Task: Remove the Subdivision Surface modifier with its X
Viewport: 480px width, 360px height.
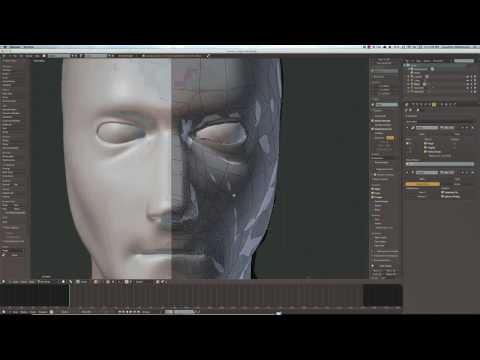Action: (x=473, y=172)
